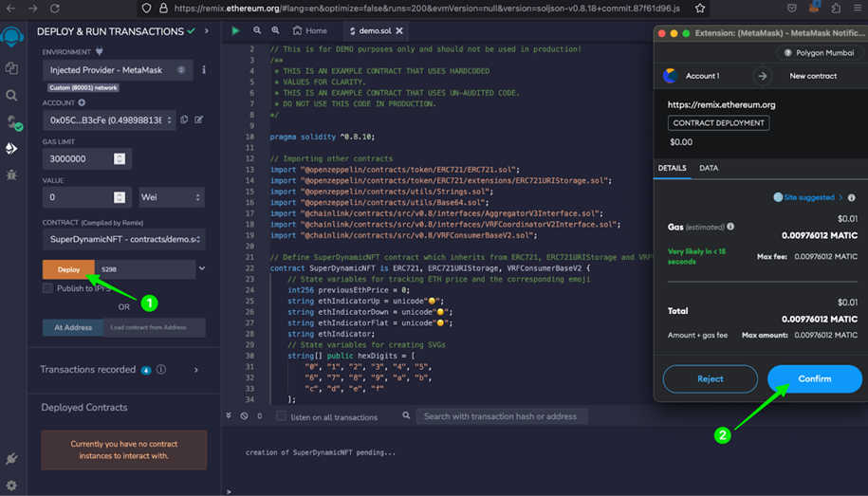Open the Contract selection dropdown

click(124, 239)
